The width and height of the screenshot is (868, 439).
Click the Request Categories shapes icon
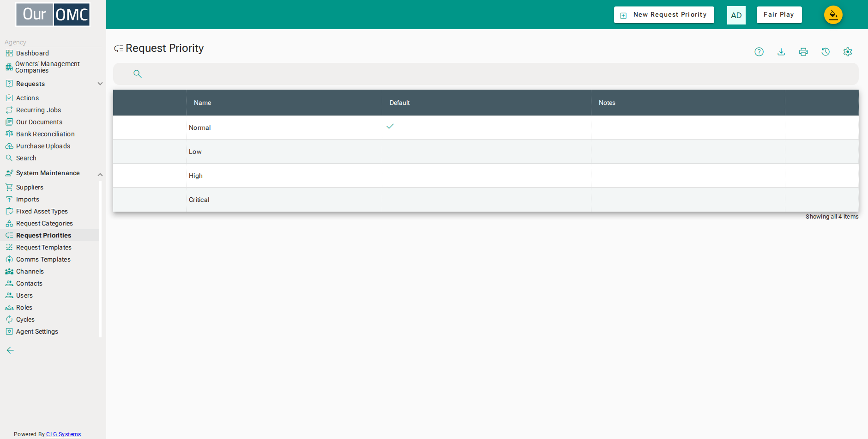point(9,223)
